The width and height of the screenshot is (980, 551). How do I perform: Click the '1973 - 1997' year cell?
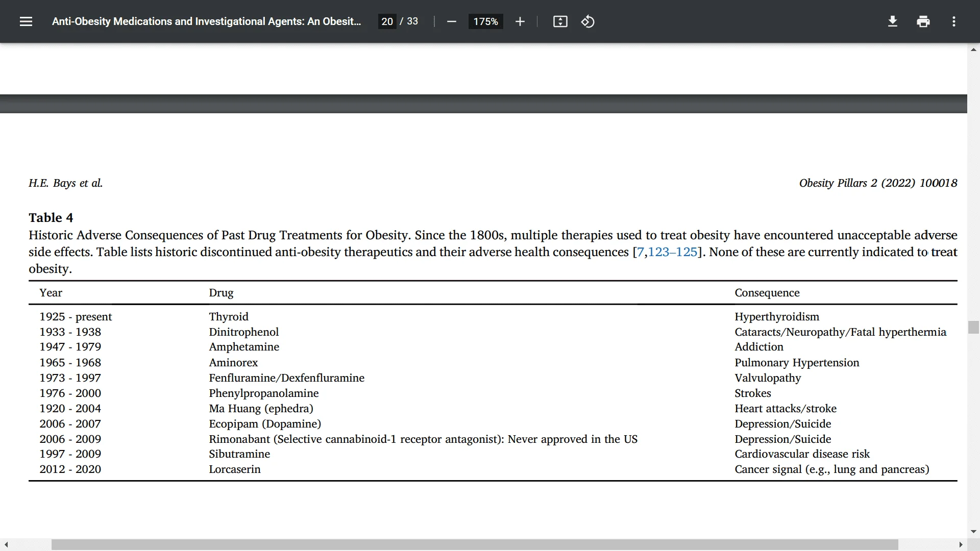click(70, 378)
